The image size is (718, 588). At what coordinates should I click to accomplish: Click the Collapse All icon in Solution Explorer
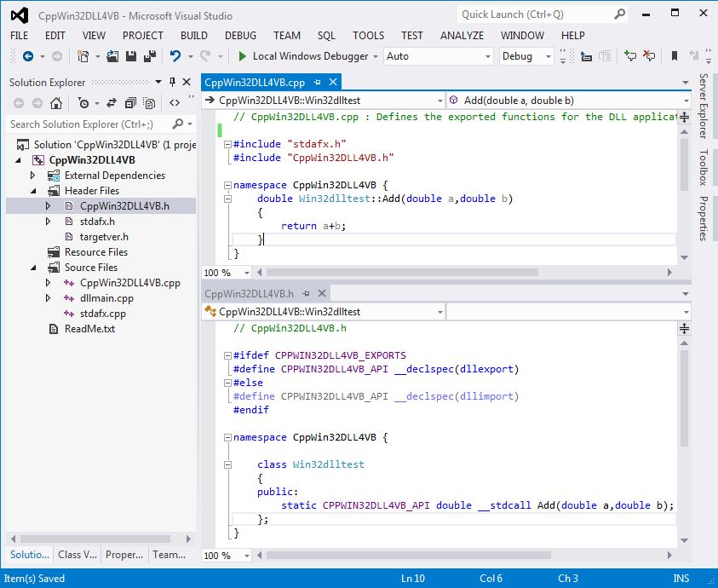click(x=130, y=103)
